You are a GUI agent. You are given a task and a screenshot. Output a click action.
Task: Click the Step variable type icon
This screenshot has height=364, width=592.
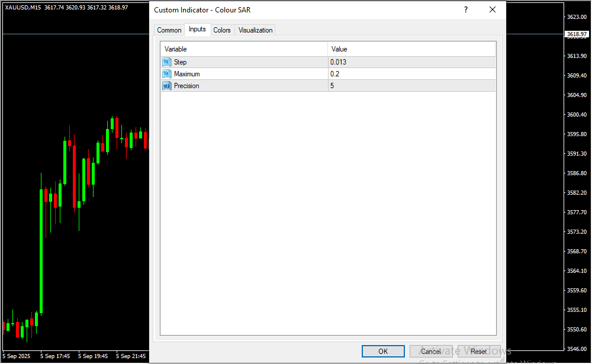[x=166, y=62]
